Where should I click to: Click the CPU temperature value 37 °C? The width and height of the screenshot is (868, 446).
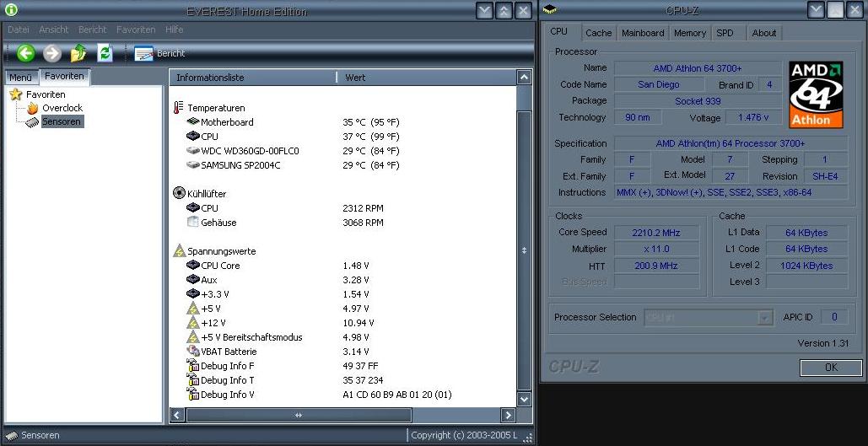pyautogui.click(x=370, y=136)
